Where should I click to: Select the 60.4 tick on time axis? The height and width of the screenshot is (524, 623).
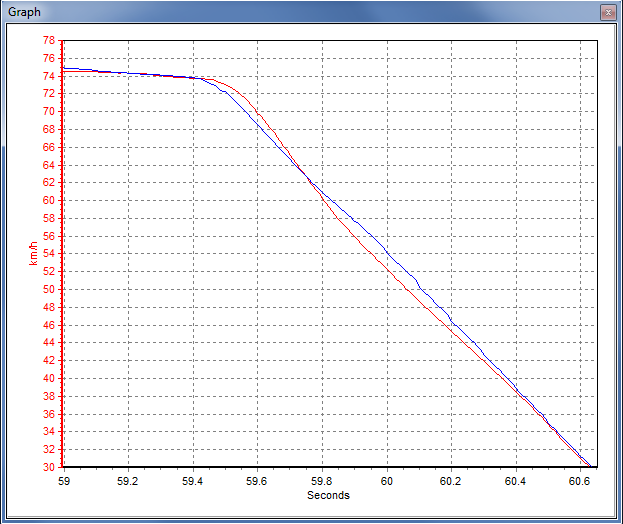[x=515, y=480]
